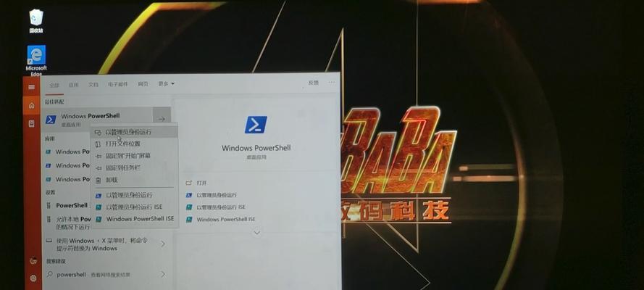Click the trash icon beside 卸载
Image resolution: width=644 pixels, height=290 pixels.
tap(98, 180)
